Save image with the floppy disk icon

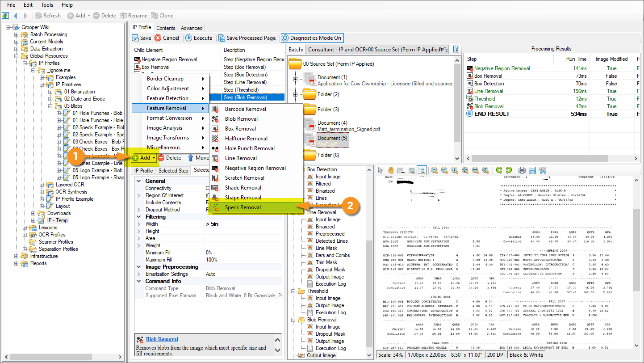click(532, 170)
